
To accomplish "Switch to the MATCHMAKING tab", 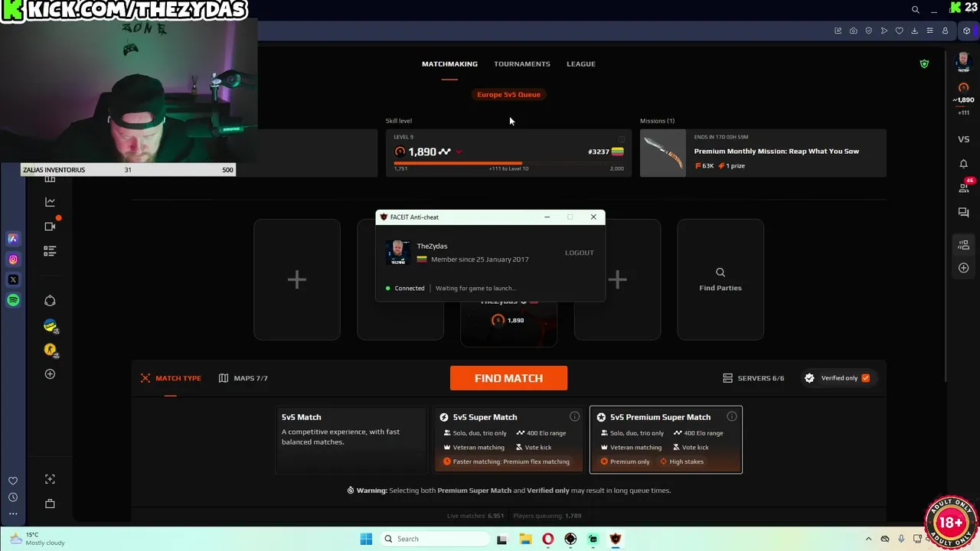I will pos(449,64).
